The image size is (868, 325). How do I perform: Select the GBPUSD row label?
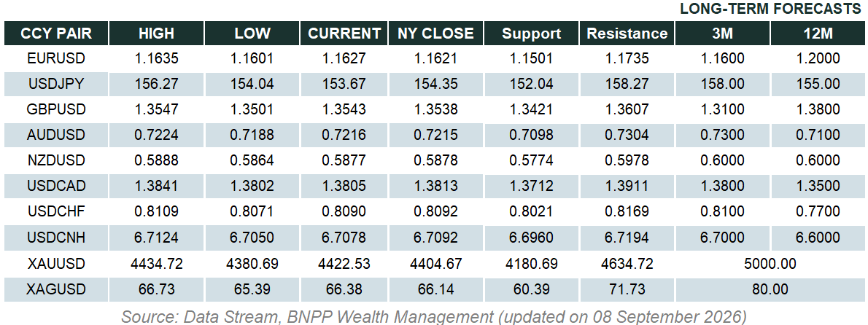point(56,109)
